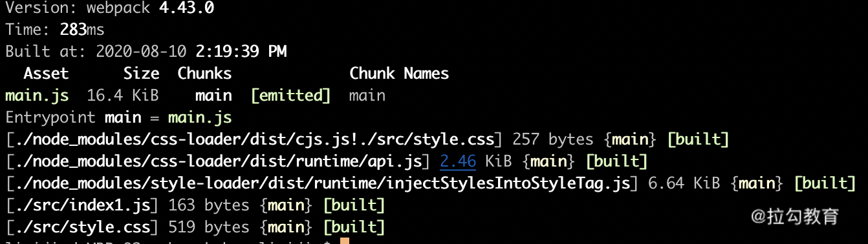Click the css-loader cjs.js style.css path
The height and width of the screenshot is (244, 868).
tap(254, 139)
